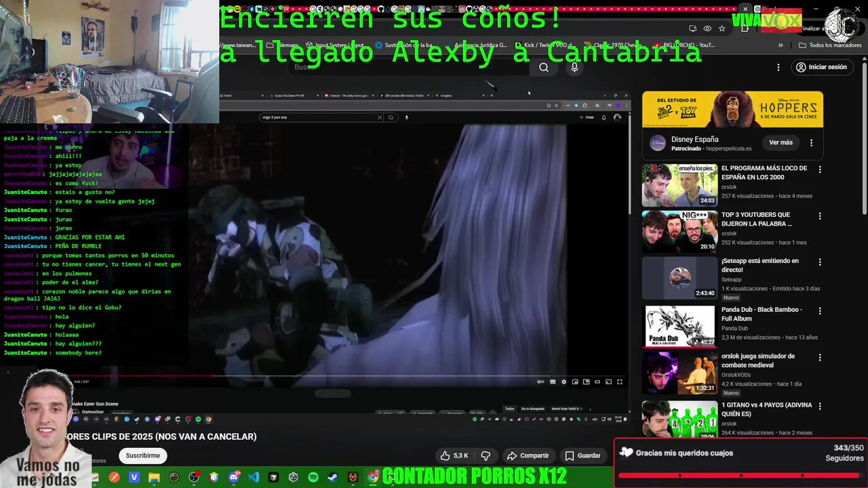This screenshot has height=488, width=868.
Task: Open HOPPERS ad banner
Action: click(x=732, y=109)
